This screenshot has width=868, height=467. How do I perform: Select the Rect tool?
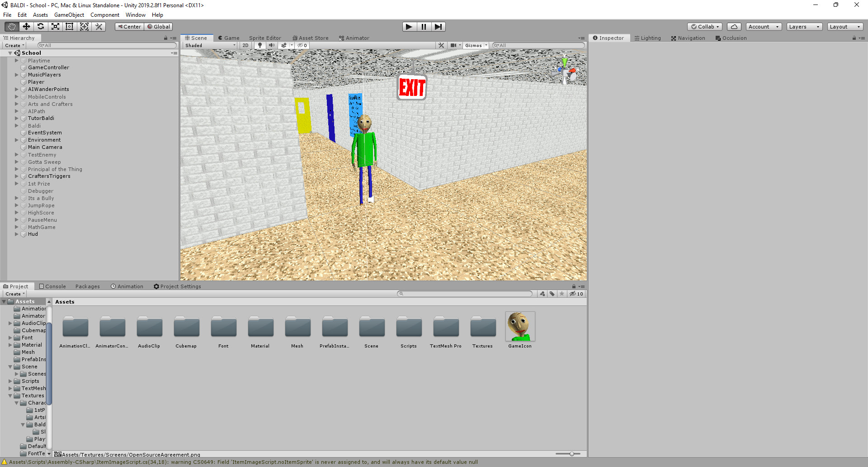click(x=70, y=26)
